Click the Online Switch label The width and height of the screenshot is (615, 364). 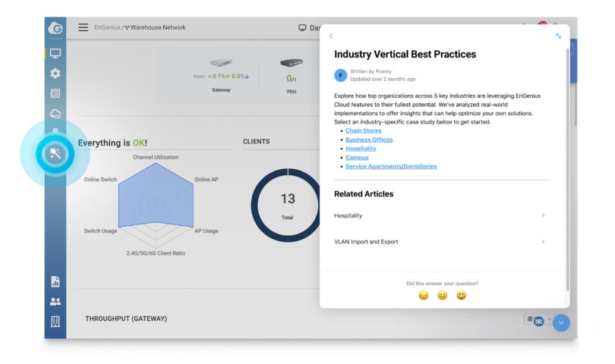pos(100,180)
